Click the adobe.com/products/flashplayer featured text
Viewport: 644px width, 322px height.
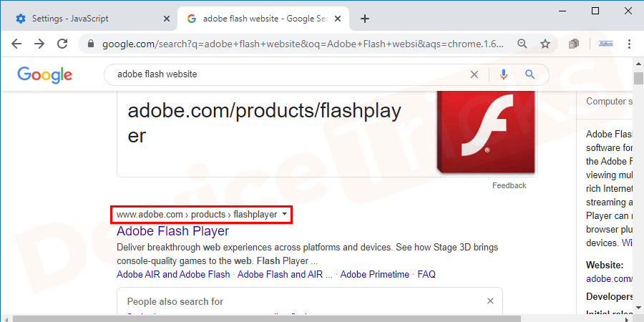coord(264,123)
